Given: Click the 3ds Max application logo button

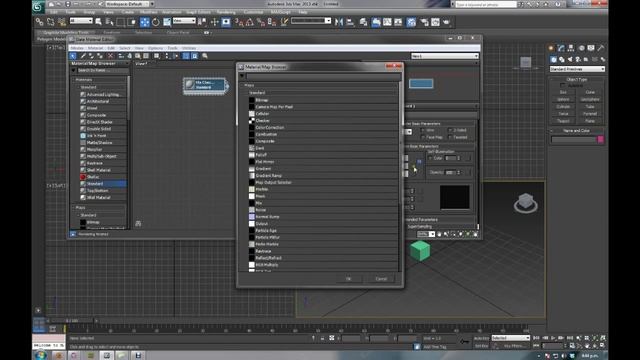Looking at the screenshot, I should pos(38,6).
